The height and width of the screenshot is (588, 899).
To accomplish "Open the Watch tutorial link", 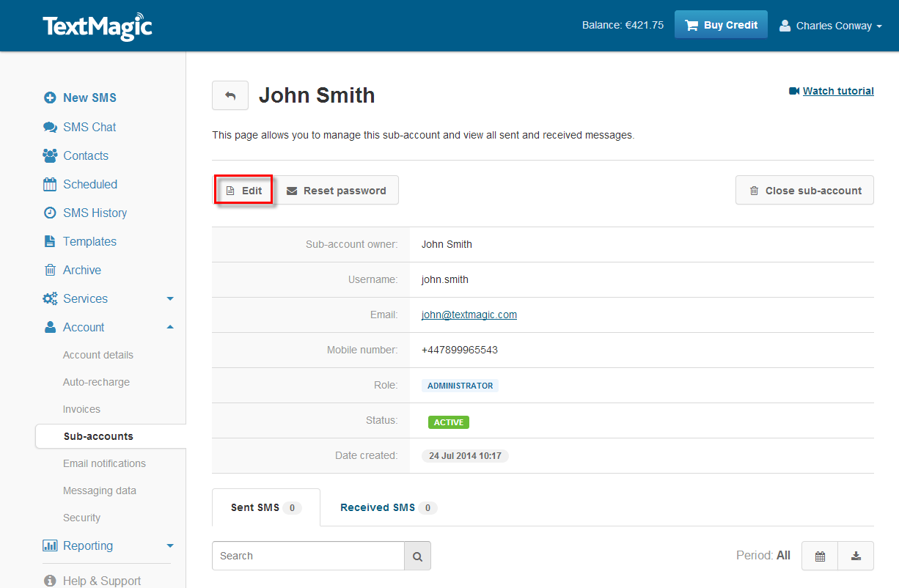I will coord(837,91).
